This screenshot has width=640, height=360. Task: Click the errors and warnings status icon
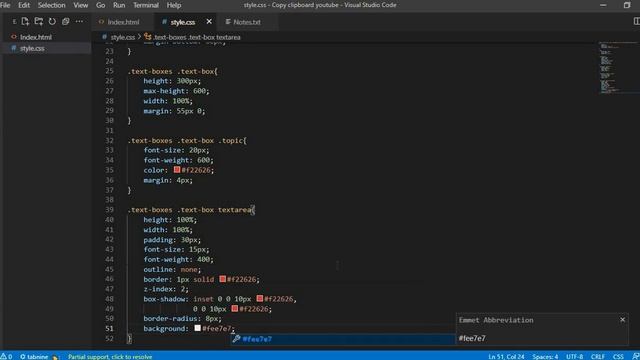[6, 356]
